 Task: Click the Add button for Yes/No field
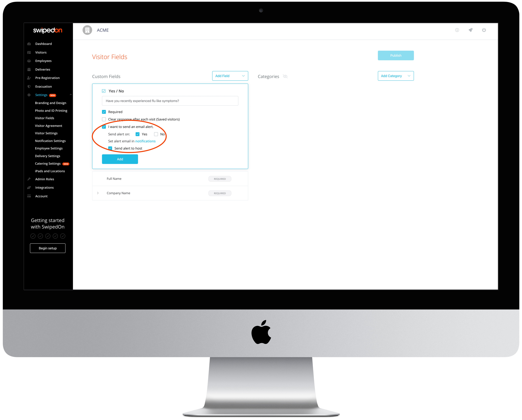coord(120,159)
